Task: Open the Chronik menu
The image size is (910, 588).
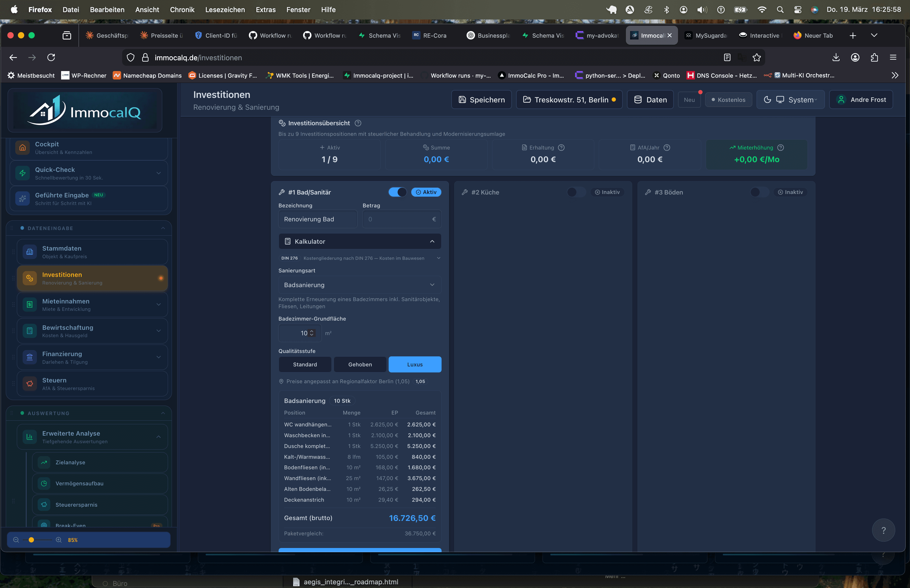Action: tap(182, 9)
